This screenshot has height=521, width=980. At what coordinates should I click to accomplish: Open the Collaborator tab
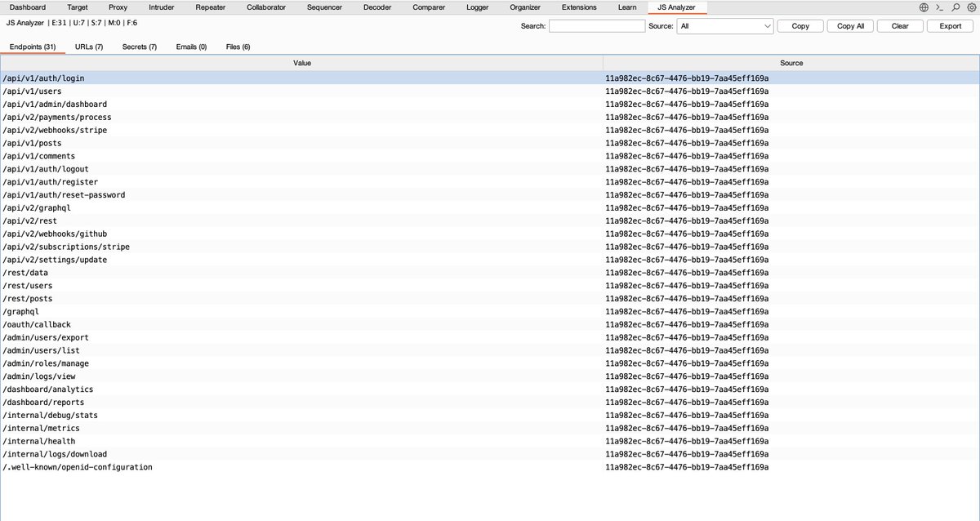[266, 7]
